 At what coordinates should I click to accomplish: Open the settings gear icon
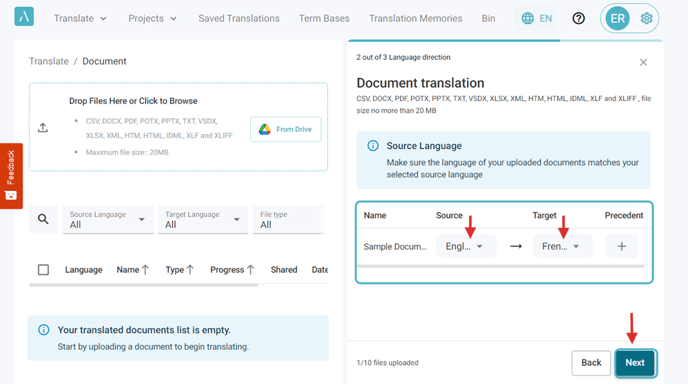click(646, 18)
